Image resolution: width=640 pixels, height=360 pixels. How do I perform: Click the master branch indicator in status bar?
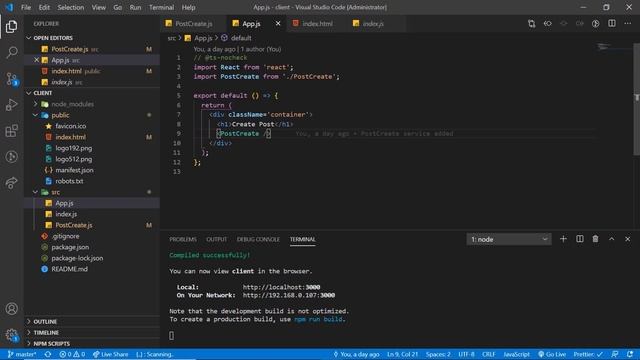pyautogui.click(x=22, y=354)
